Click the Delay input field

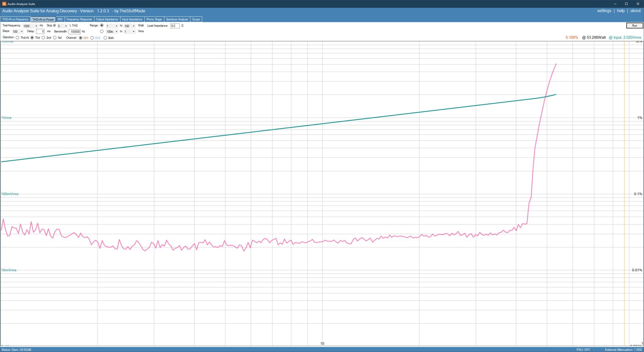[x=41, y=31]
